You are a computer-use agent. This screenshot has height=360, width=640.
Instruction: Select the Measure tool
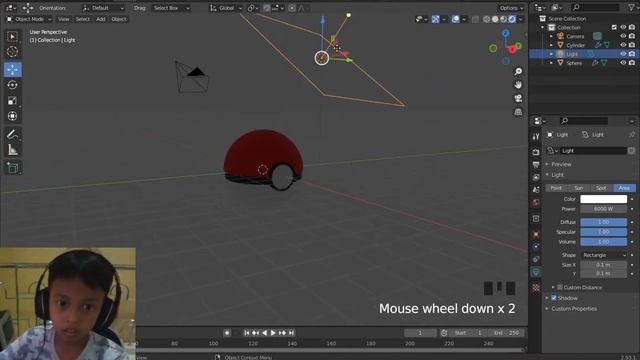[x=13, y=150]
